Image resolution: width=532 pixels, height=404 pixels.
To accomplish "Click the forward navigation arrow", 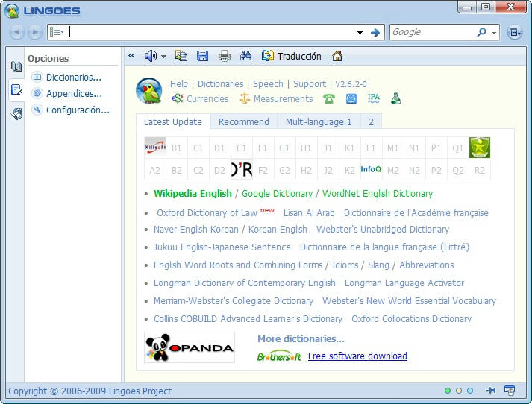I will [x=34, y=33].
